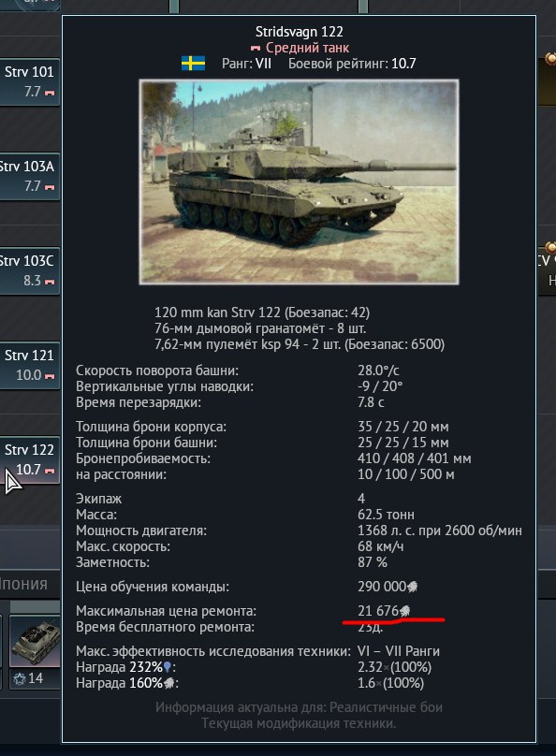
Task: Select the vehicle thumbnail in the crew slot
Action: pyautogui.click(x=36, y=641)
